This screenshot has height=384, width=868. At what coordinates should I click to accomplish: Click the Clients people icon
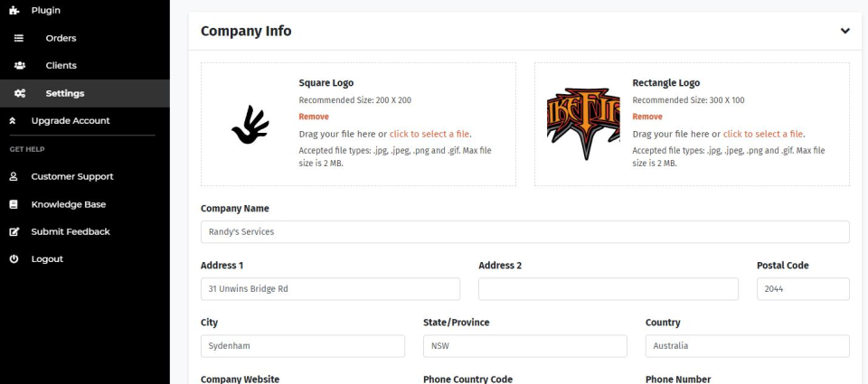(x=20, y=65)
